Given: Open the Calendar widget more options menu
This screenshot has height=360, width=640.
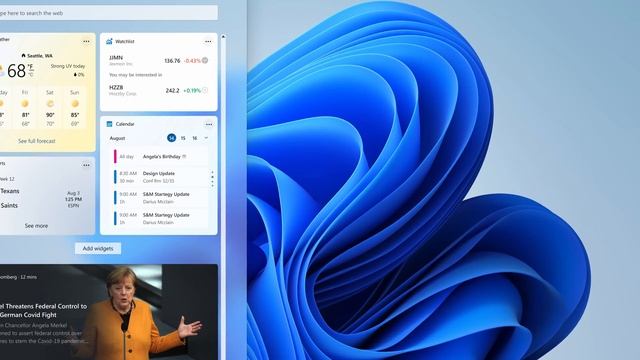Looking at the screenshot, I should [x=209, y=124].
